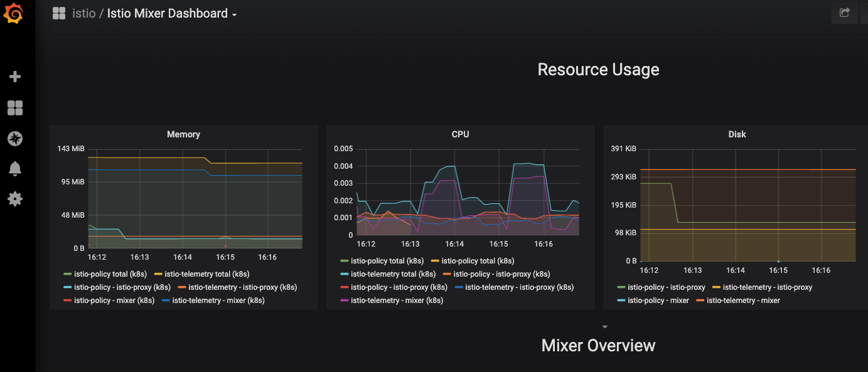Open the Alerting bell icon
This screenshot has height=372, width=868.
click(15, 168)
